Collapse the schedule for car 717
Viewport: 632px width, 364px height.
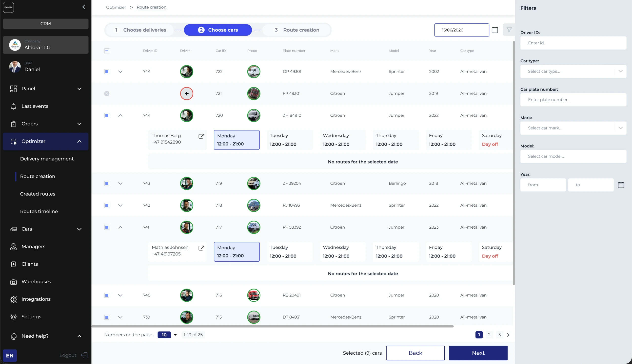[120, 227]
